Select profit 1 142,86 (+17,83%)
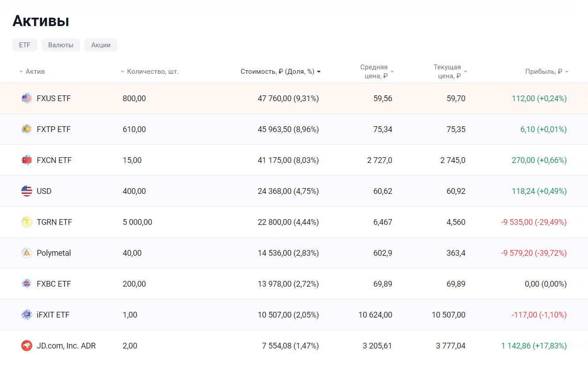Viewport: 588px width, 371px height. 534,346
